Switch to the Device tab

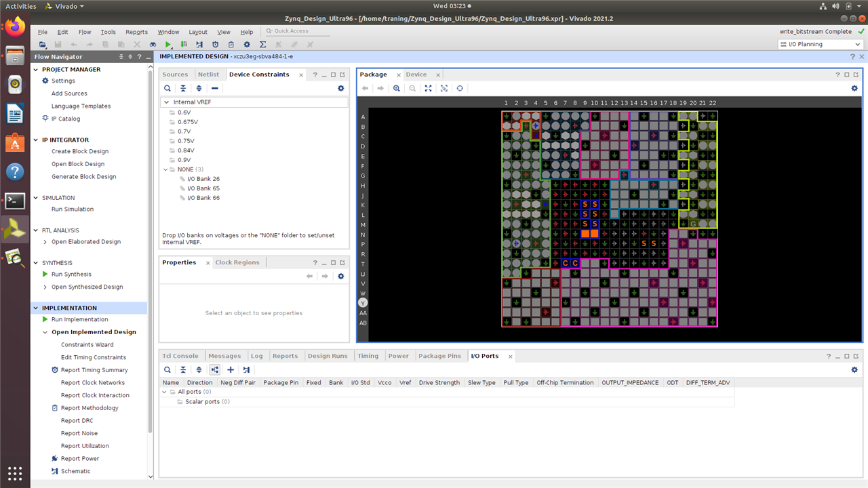point(416,75)
